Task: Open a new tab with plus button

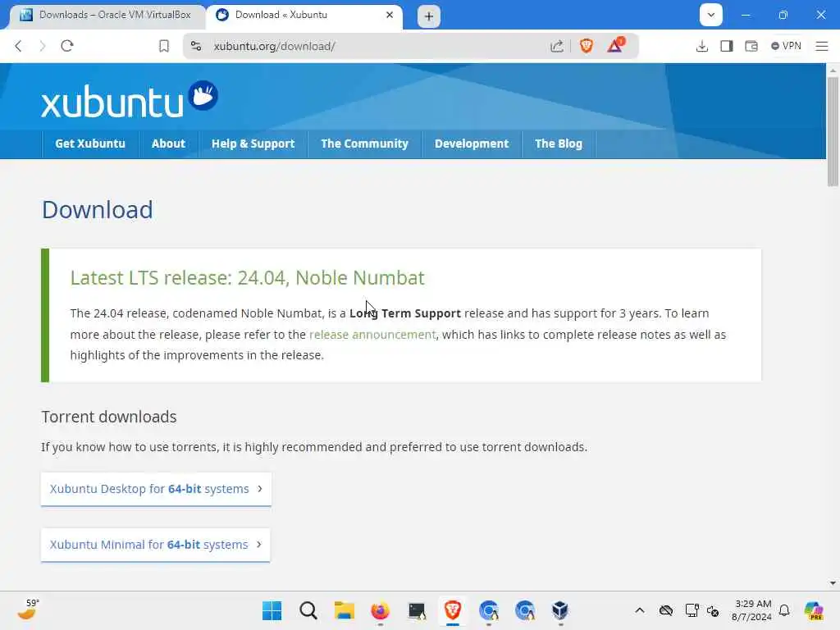Action: point(428,16)
